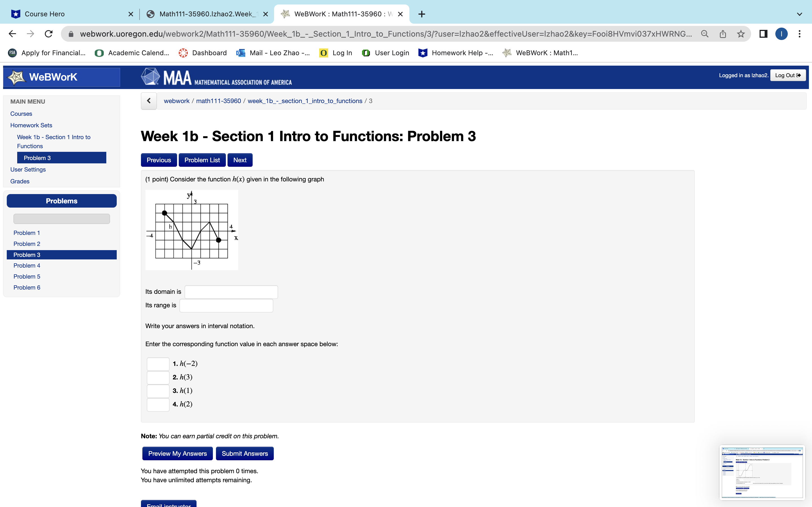Open Chrome three-dot menu
This screenshot has width=812, height=507.
800,34
